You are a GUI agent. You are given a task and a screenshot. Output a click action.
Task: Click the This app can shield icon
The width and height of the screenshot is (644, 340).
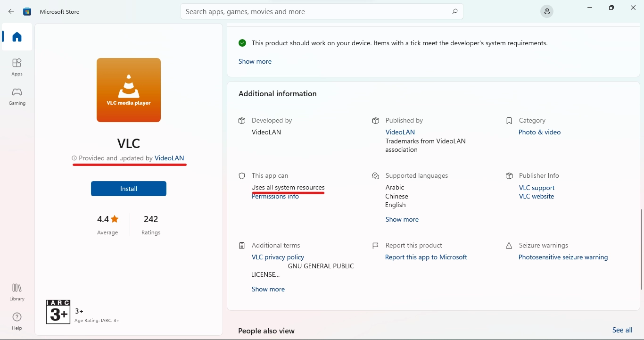[x=242, y=176]
